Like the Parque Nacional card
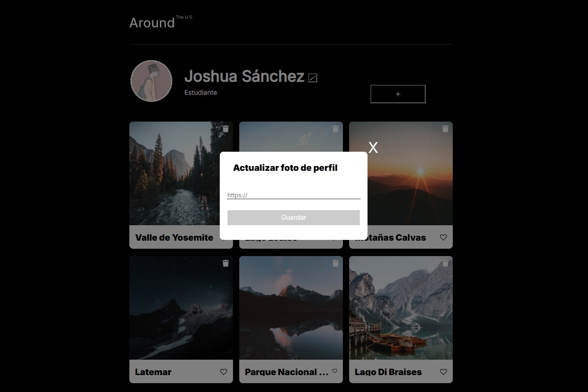588x392 pixels. coord(334,371)
